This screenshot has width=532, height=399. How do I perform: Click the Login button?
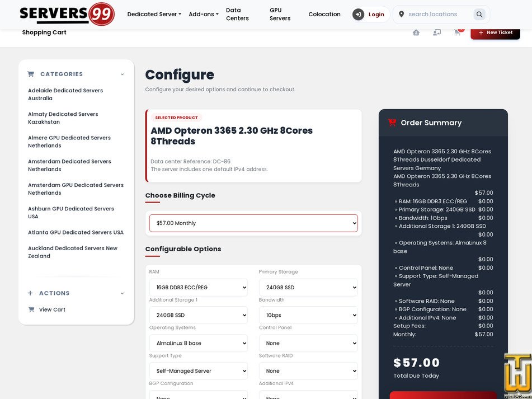pos(370,14)
